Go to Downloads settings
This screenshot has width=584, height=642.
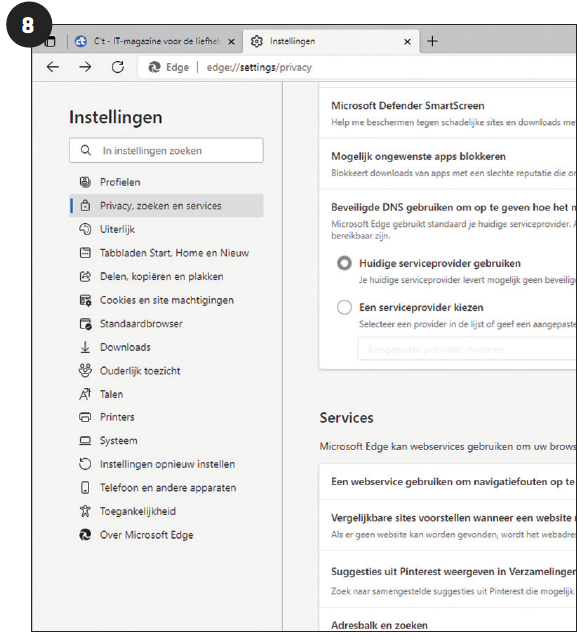tap(166, 347)
